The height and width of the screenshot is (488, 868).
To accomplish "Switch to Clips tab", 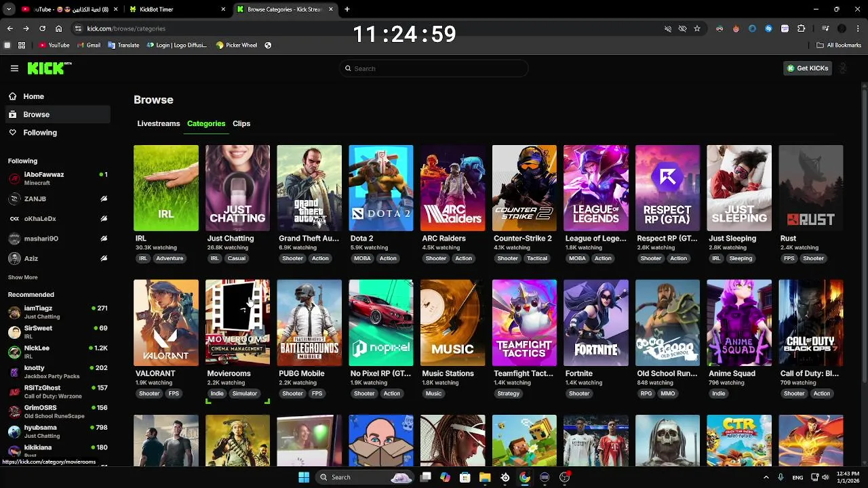I will pyautogui.click(x=241, y=123).
